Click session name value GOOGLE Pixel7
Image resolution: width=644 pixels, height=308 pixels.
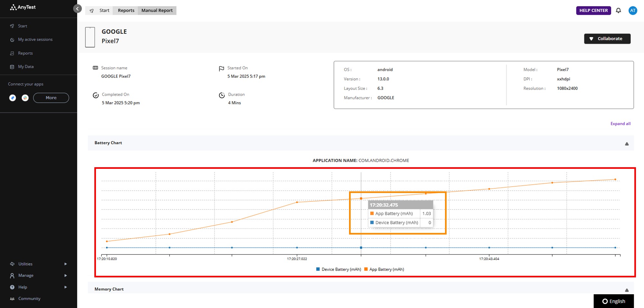[x=116, y=76]
